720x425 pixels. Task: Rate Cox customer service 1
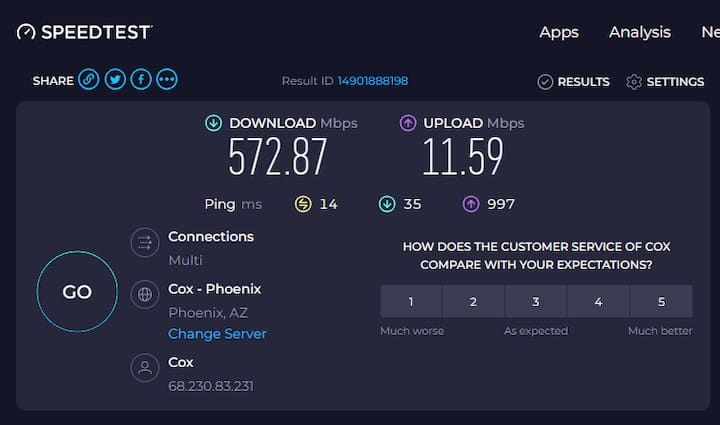(411, 301)
